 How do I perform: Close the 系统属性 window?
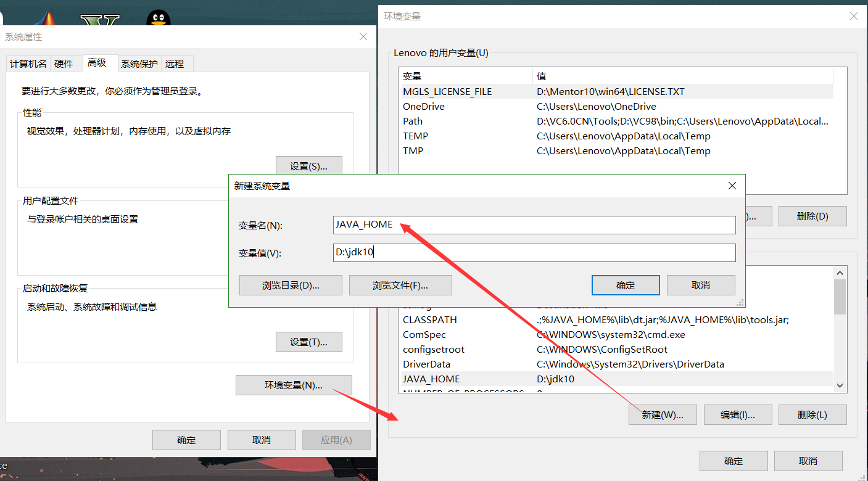363,36
